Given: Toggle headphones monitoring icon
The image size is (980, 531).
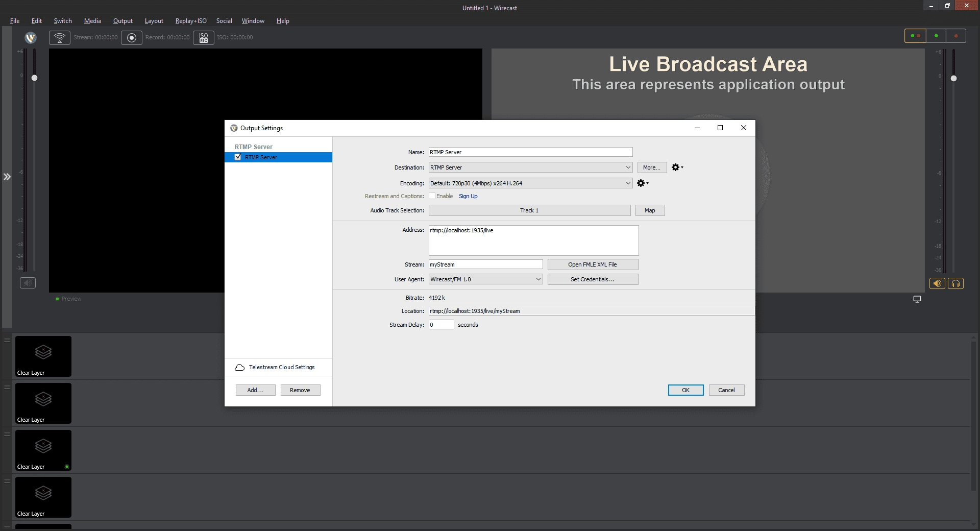Looking at the screenshot, I should tap(955, 283).
